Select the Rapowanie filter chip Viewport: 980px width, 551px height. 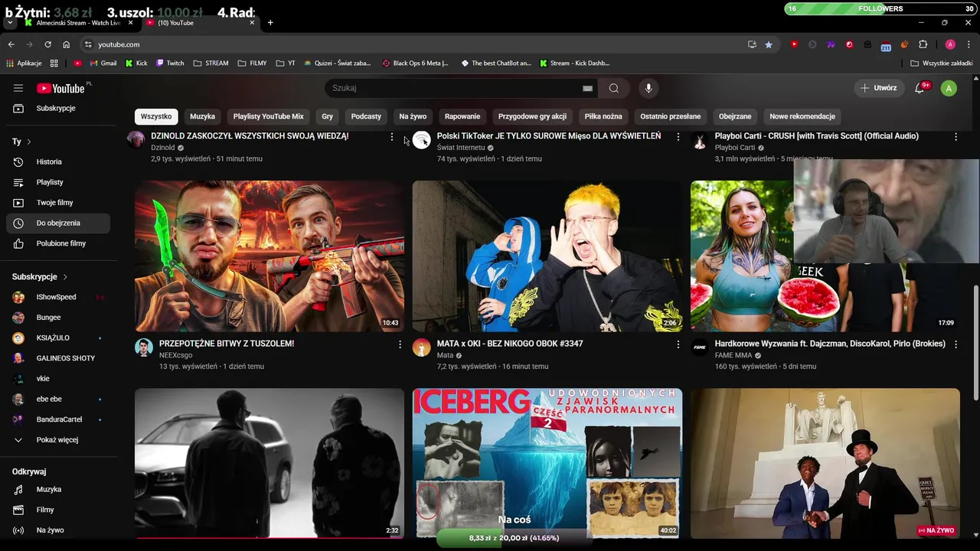(462, 116)
